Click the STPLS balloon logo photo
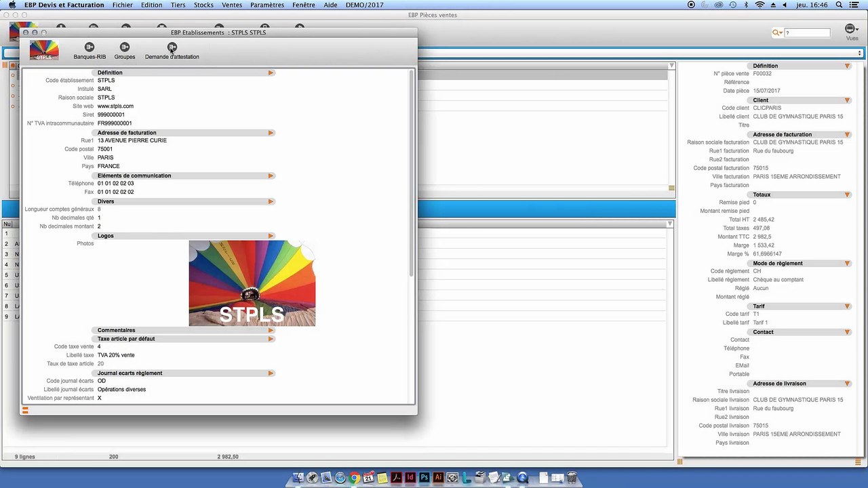868x488 pixels. (x=252, y=283)
